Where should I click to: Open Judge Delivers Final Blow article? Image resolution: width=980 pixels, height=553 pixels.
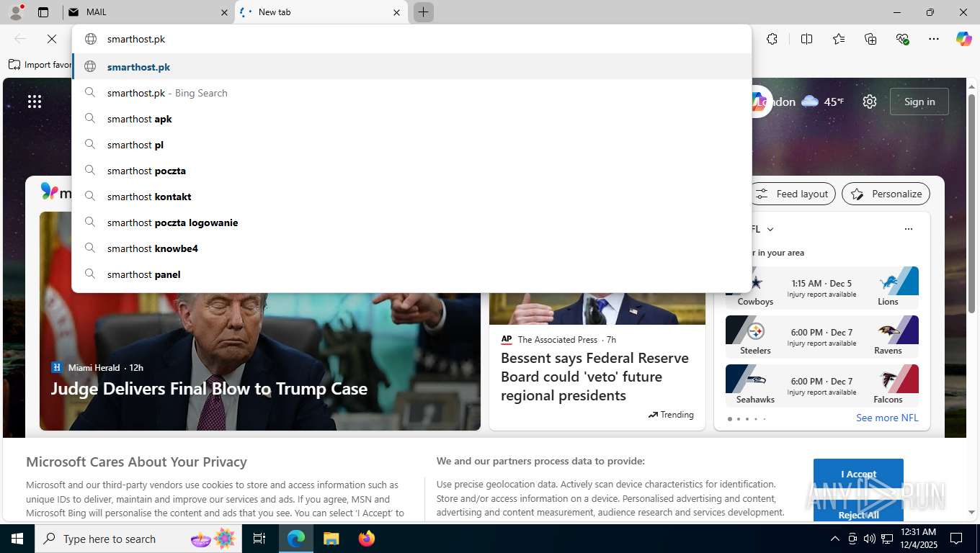(209, 389)
